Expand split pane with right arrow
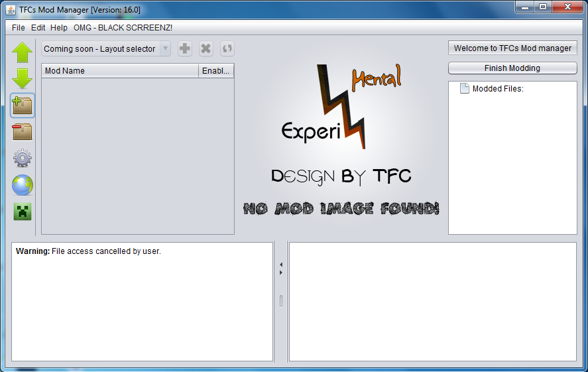 point(281,273)
